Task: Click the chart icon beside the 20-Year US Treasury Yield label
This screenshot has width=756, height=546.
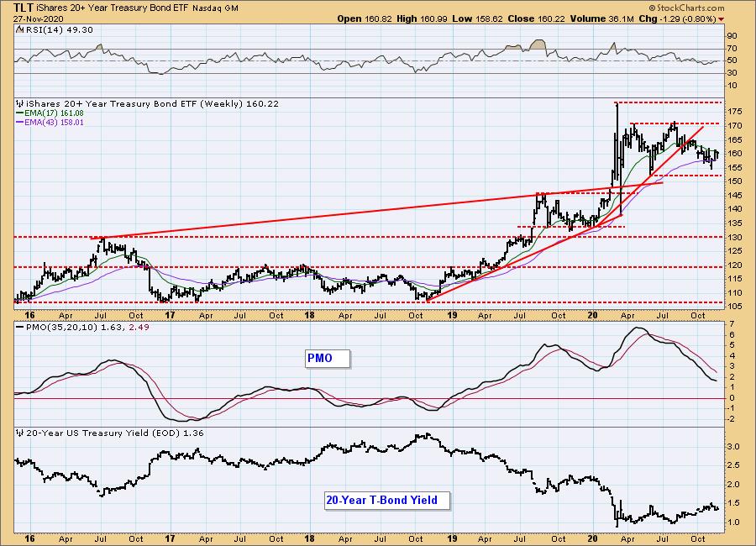Action: 20,433
